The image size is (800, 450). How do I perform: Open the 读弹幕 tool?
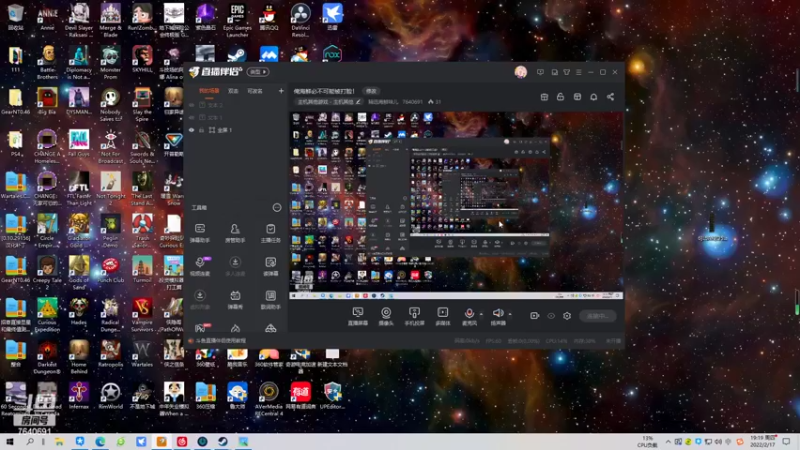tap(270, 266)
